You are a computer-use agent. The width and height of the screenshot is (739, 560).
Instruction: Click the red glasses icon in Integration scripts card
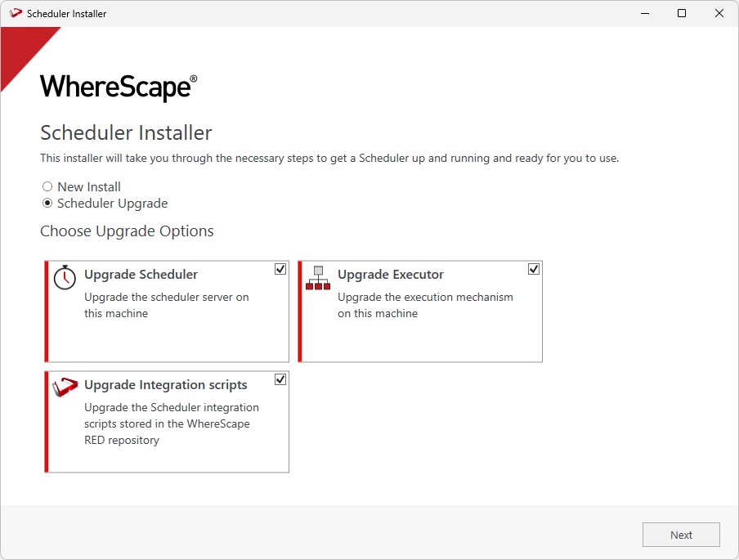click(x=65, y=387)
